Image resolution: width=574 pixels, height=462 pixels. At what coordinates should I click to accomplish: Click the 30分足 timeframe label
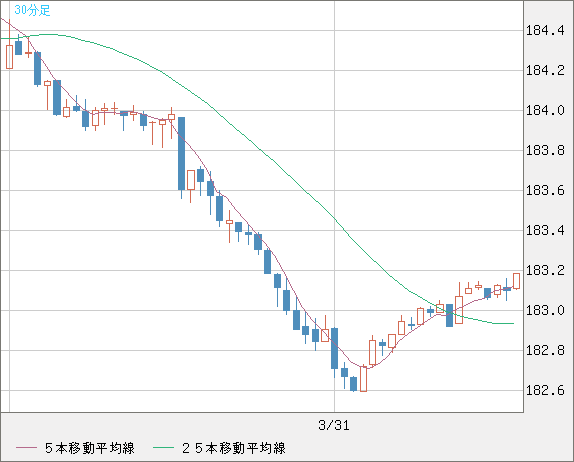click(32, 10)
